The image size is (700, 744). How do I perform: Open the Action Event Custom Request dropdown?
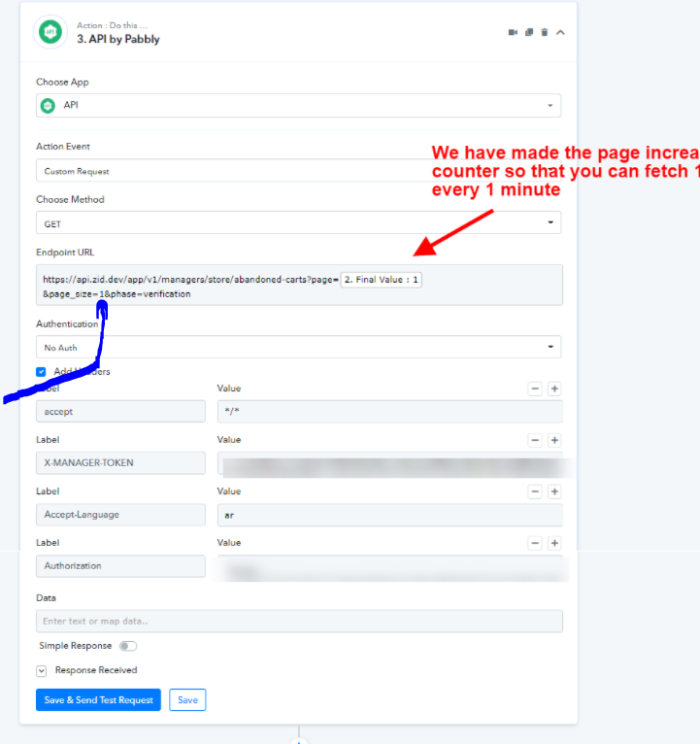(298, 171)
